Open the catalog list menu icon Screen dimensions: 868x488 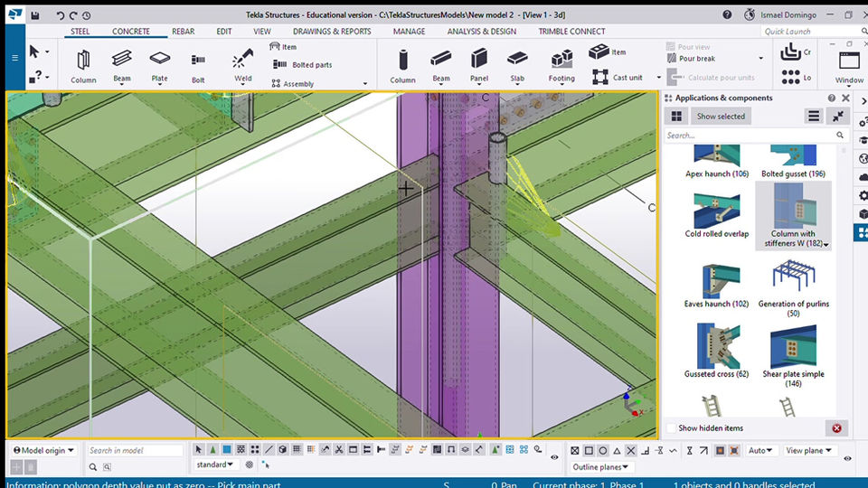coord(813,117)
